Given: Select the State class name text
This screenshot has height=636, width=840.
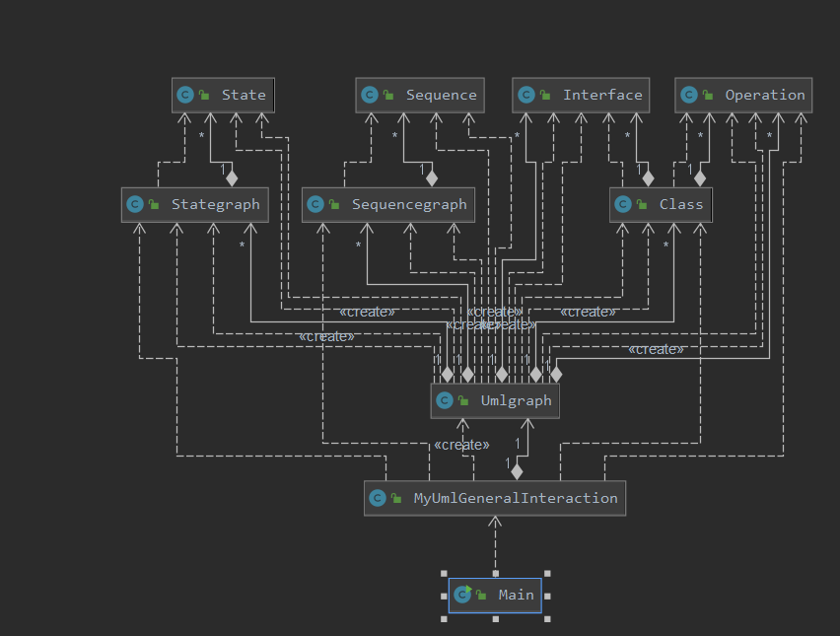Looking at the screenshot, I should [244, 96].
